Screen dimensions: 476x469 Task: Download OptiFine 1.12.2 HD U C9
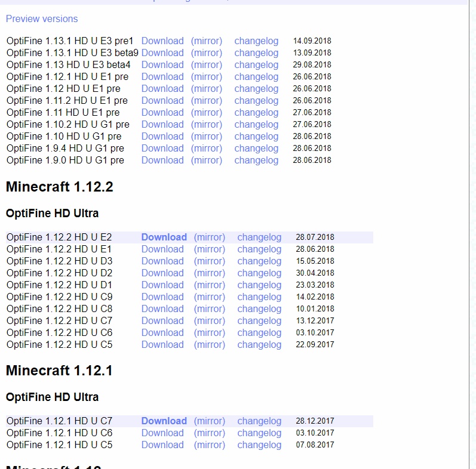[x=162, y=297]
